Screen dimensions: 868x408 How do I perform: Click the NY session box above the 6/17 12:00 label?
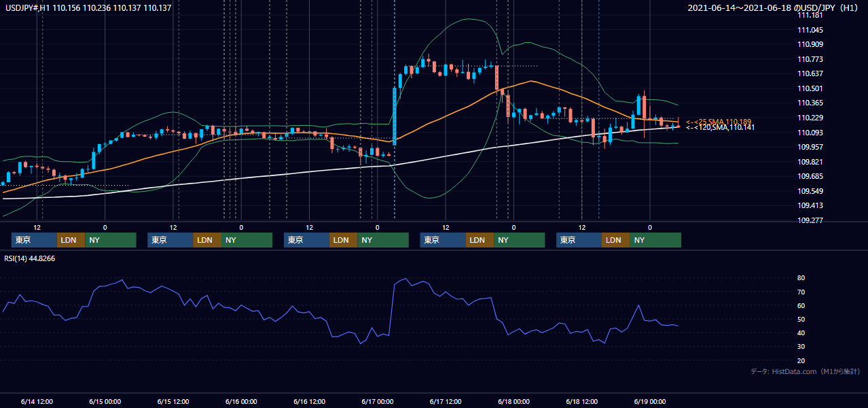pyautogui.click(x=519, y=240)
